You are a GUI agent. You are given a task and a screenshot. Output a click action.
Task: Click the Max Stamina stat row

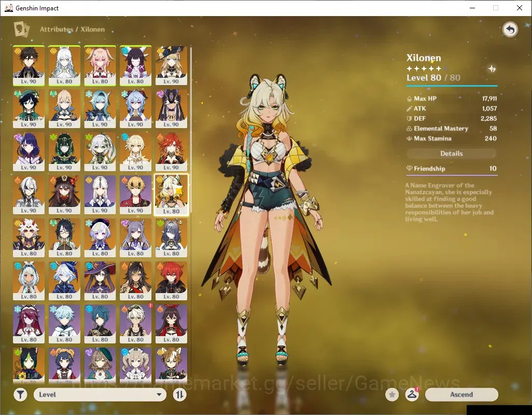452,139
